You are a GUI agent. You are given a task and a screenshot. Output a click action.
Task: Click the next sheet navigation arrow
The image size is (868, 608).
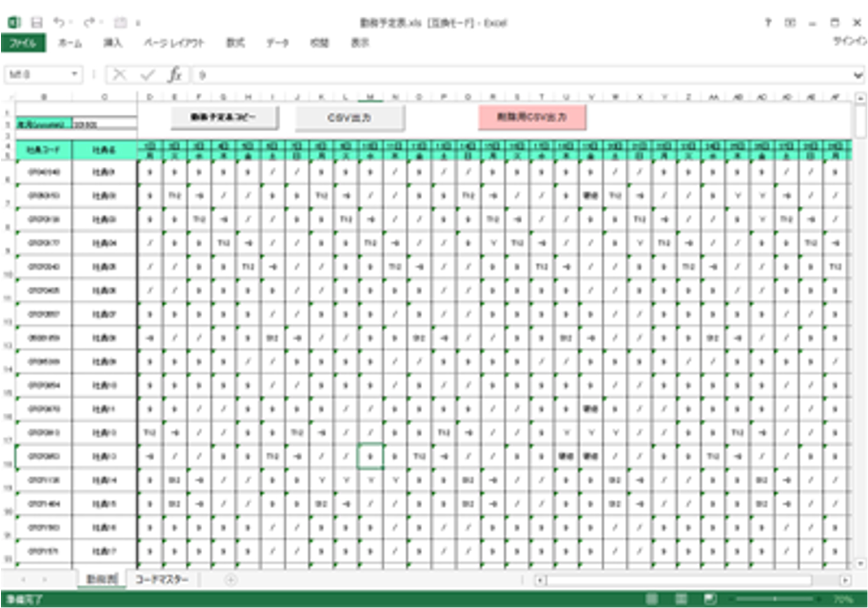point(45,580)
